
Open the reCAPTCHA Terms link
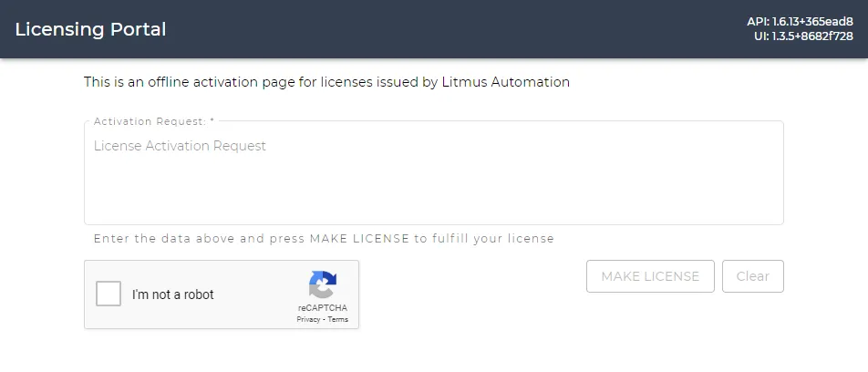(x=337, y=319)
